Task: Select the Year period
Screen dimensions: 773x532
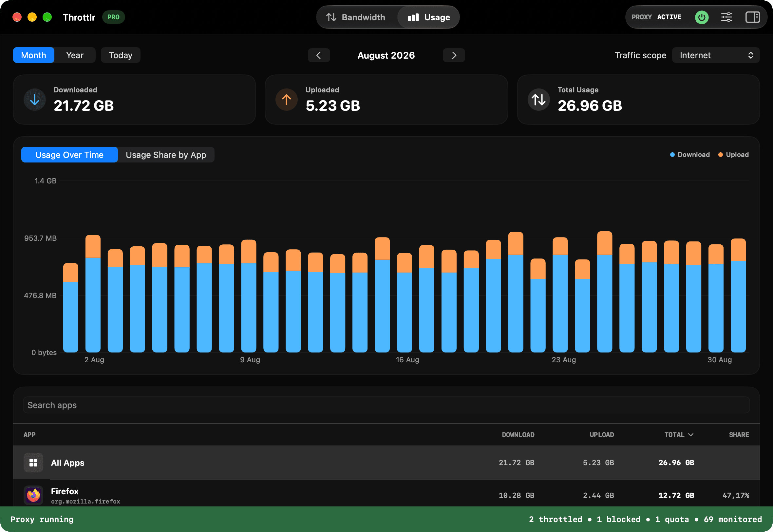Action: coord(75,55)
